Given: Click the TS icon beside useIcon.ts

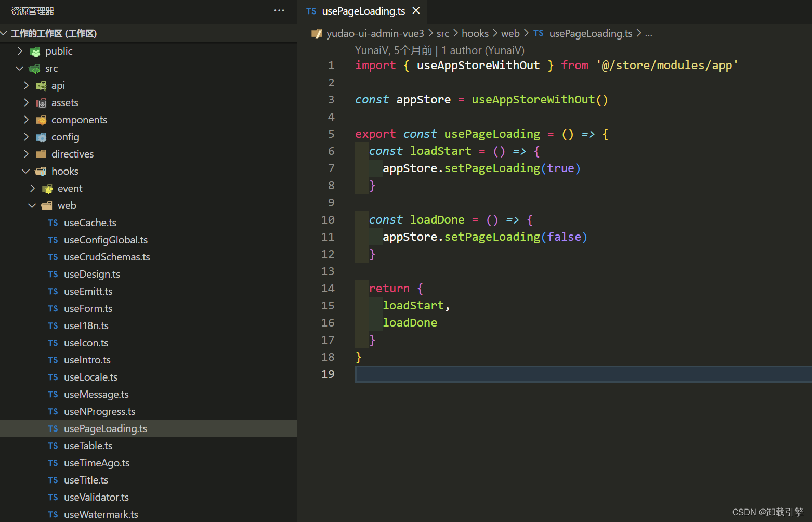Looking at the screenshot, I should (x=53, y=343).
